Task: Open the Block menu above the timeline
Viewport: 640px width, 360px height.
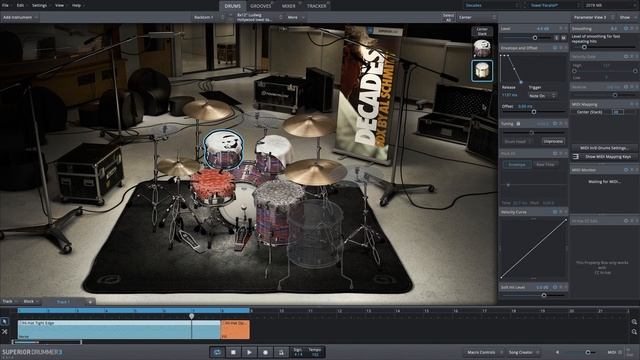Action: [31, 302]
